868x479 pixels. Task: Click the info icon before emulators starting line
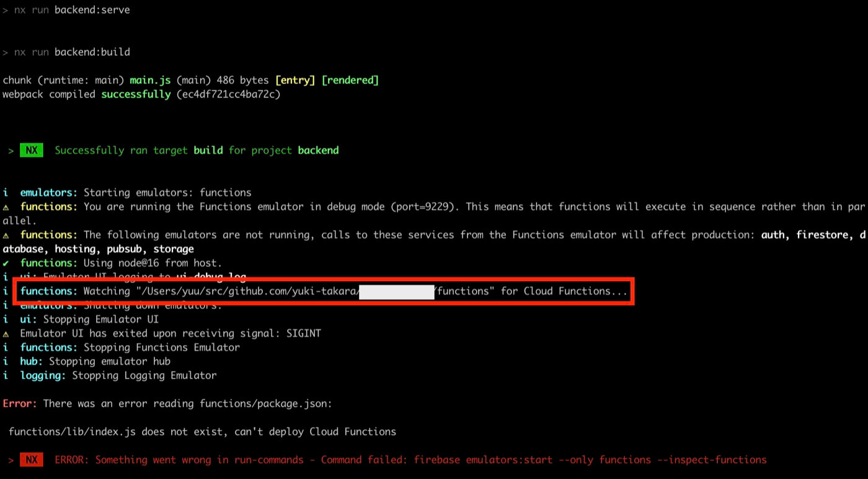[6, 192]
